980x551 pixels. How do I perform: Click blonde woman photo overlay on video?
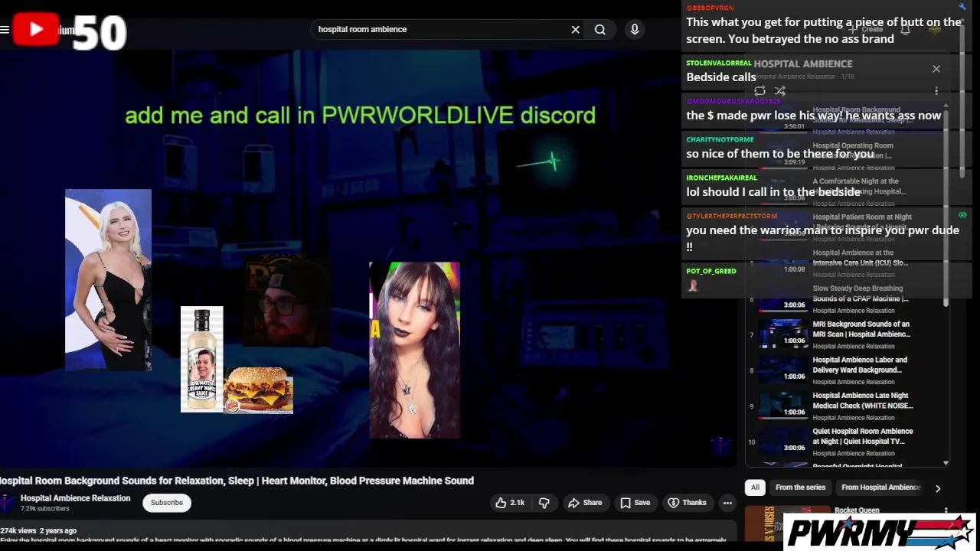click(x=108, y=280)
